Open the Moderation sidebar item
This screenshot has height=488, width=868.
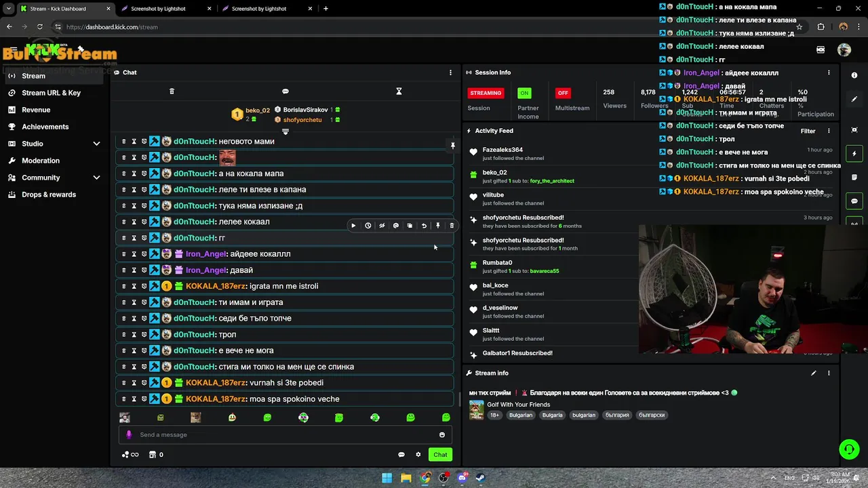click(x=56, y=161)
